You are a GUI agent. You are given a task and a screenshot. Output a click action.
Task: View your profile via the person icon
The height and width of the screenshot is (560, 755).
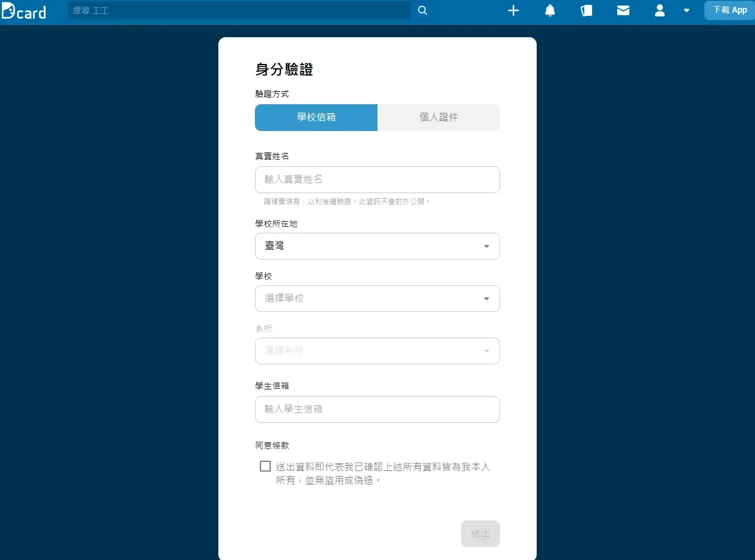coord(660,10)
